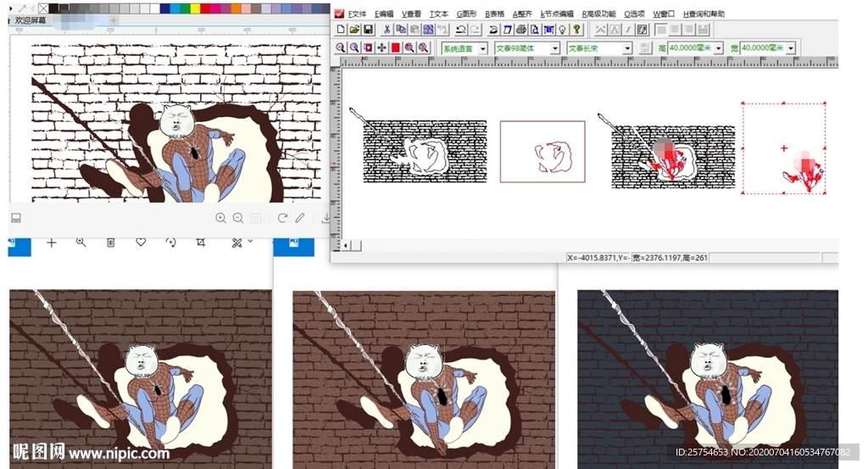This screenshot has height=469, width=868.
Task: Click the download icon in image viewer
Action: pyautogui.click(x=325, y=218)
